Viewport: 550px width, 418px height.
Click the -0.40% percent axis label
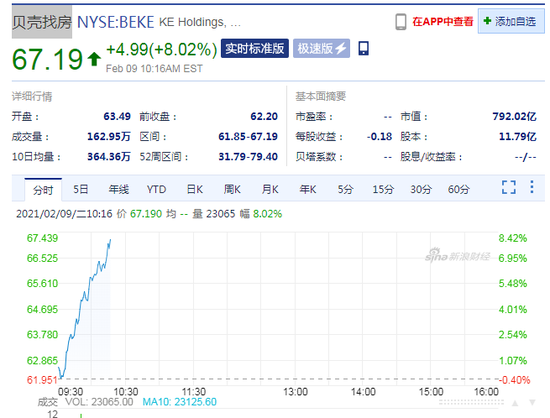514,380
